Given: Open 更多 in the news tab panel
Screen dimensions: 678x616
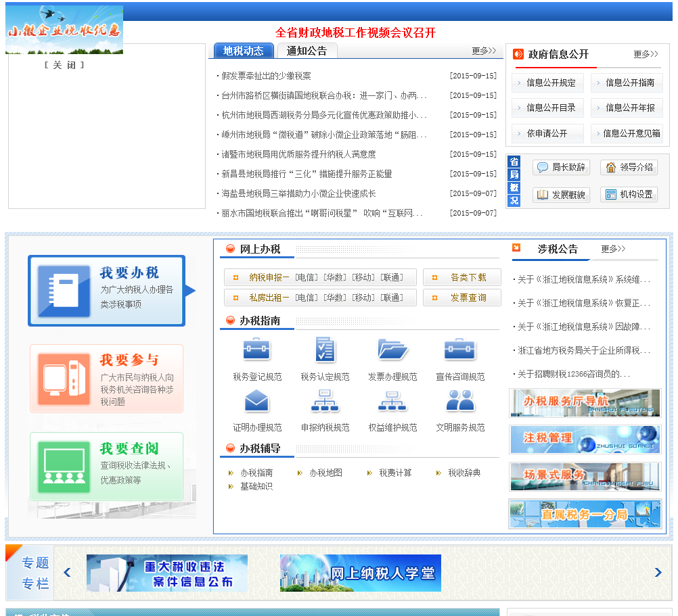Looking at the screenshot, I should click(483, 51).
